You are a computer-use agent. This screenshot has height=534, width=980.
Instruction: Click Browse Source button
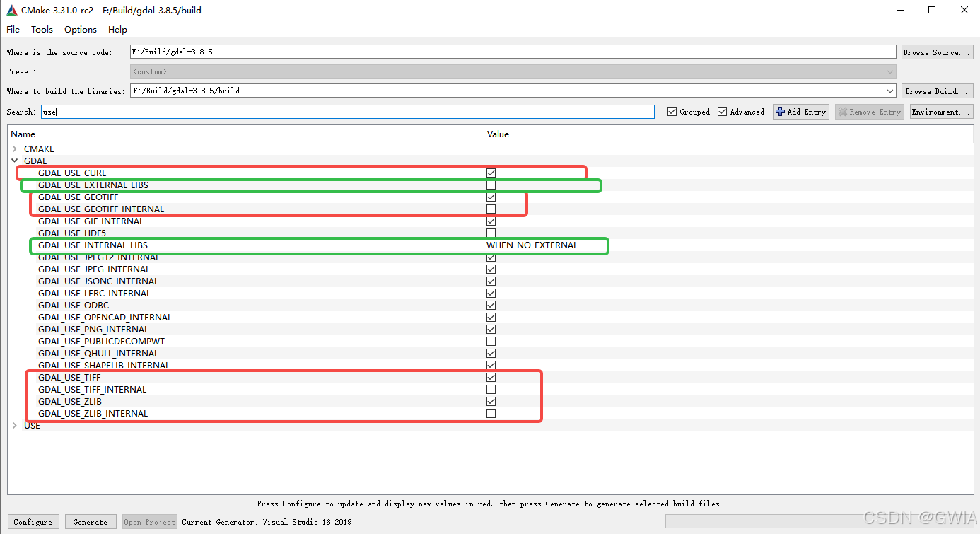click(937, 52)
